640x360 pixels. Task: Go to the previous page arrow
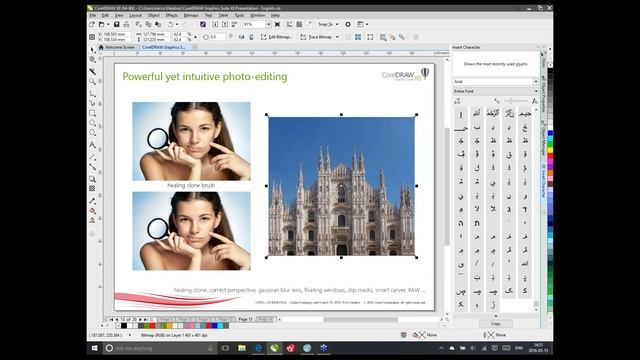(117, 320)
